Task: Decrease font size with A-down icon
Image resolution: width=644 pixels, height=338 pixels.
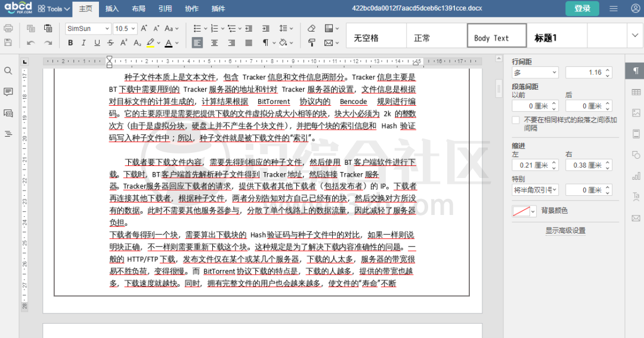Action: click(x=156, y=29)
